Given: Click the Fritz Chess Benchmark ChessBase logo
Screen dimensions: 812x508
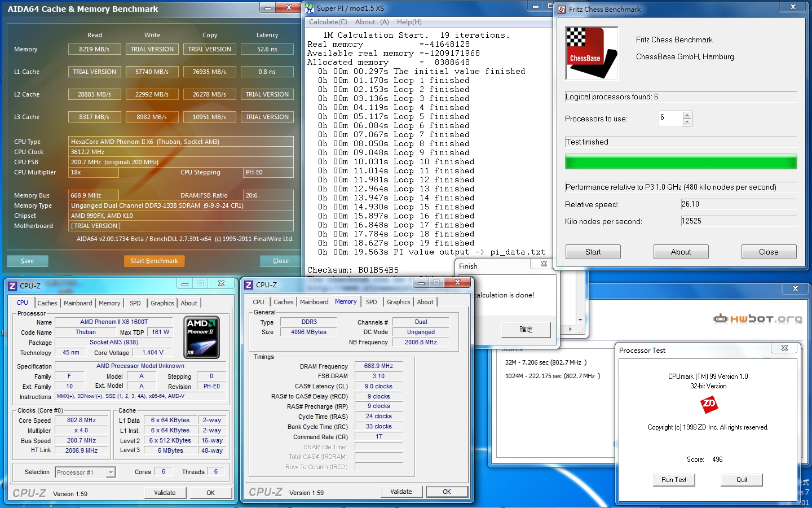Looking at the screenshot, I should [x=592, y=53].
